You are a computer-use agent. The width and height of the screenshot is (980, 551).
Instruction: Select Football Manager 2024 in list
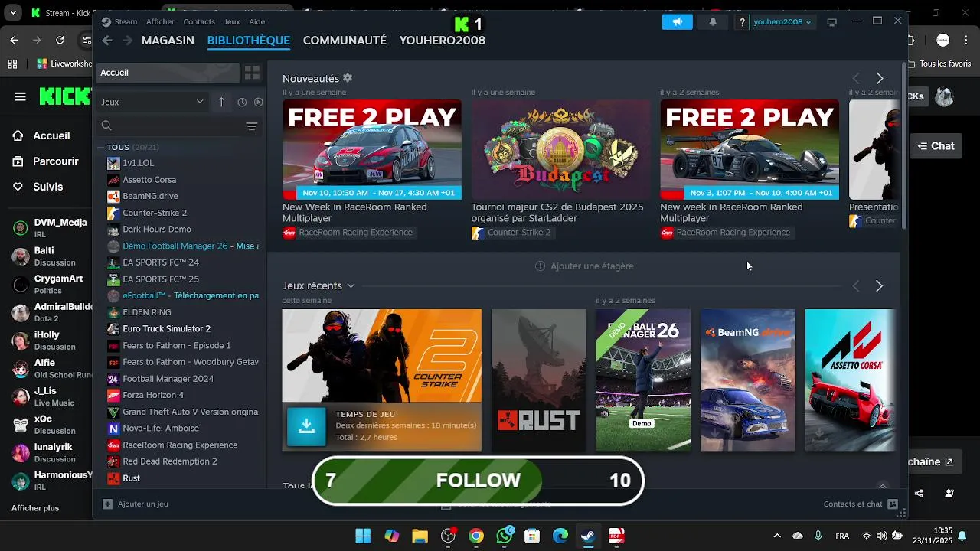[168, 379]
